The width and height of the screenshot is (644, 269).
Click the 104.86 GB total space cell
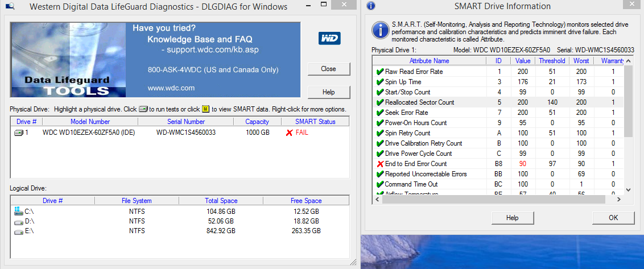click(x=221, y=212)
